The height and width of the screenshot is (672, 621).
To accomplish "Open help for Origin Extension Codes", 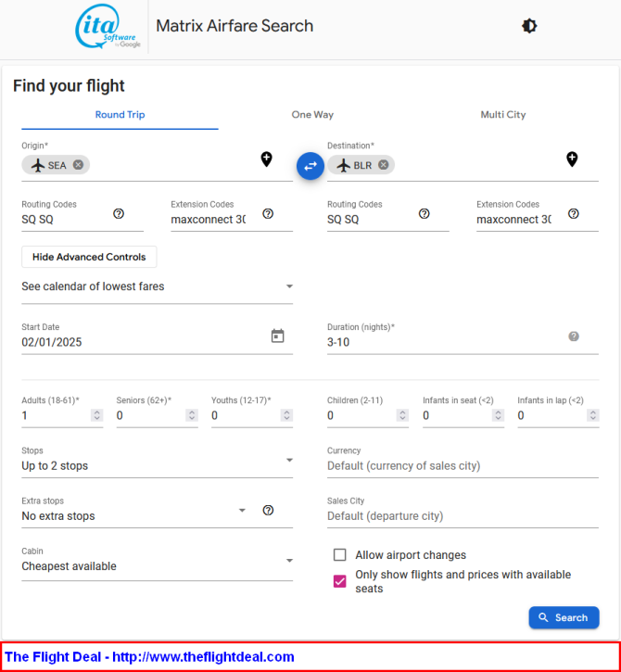I will click(268, 213).
